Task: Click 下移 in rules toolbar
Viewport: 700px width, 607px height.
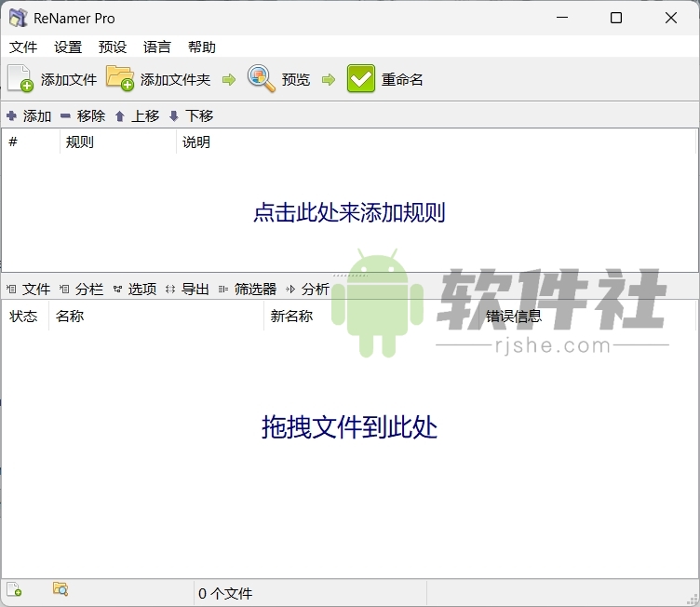Action: [x=199, y=116]
